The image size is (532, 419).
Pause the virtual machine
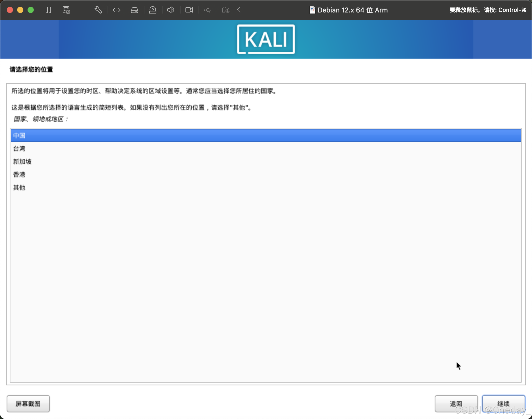pos(48,10)
